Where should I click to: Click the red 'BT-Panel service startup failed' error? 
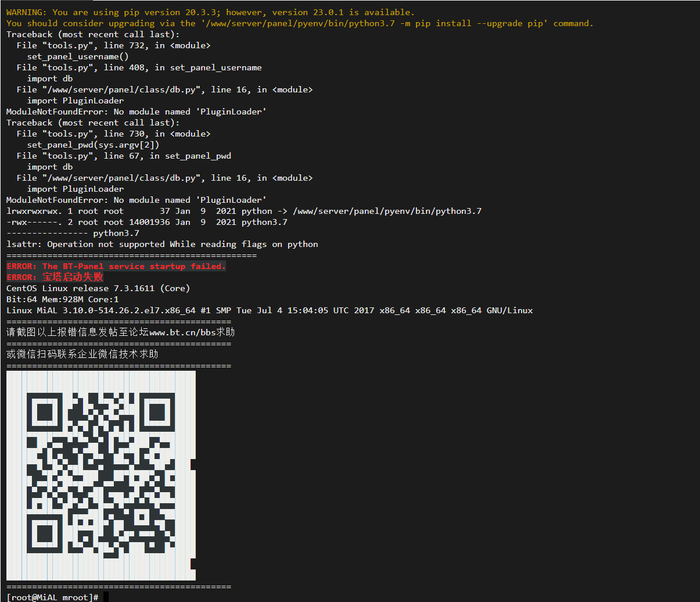point(116,266)
